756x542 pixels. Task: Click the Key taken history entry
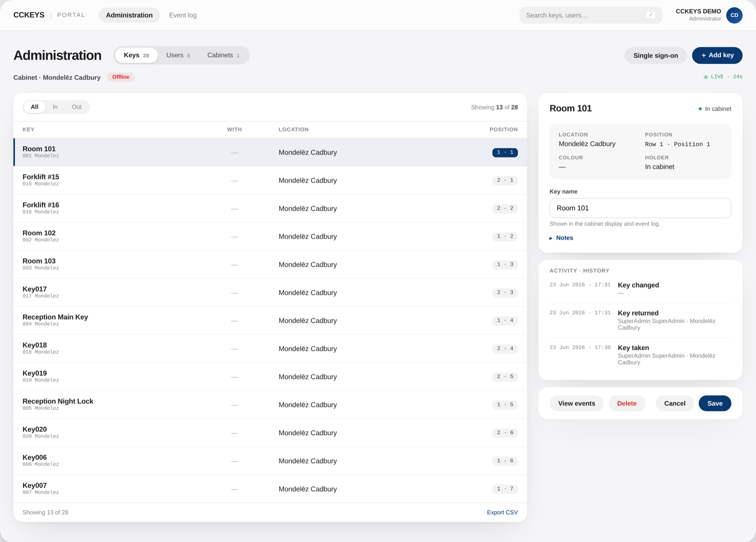coord(640,355)
